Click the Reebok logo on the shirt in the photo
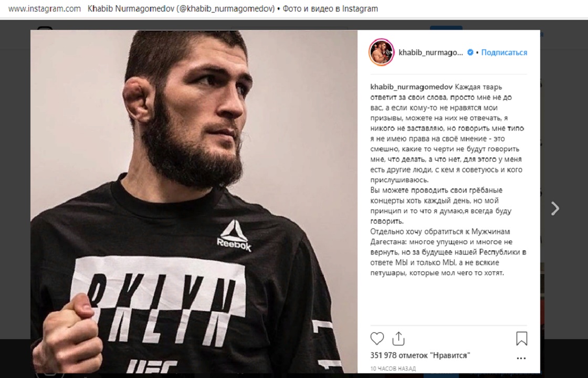The image size is (588, 378). coord(234,236)
